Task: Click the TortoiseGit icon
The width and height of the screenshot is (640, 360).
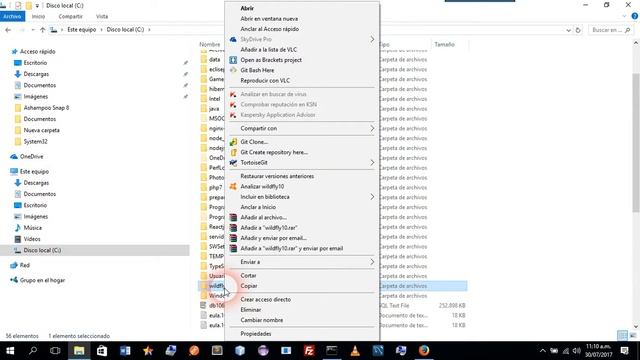Action: tap(233, 162)
